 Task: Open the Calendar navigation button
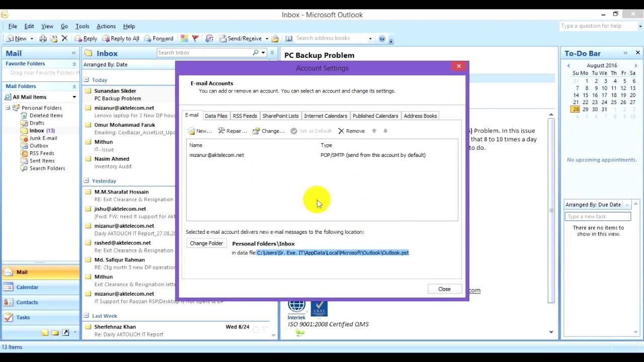coord(40,287)
